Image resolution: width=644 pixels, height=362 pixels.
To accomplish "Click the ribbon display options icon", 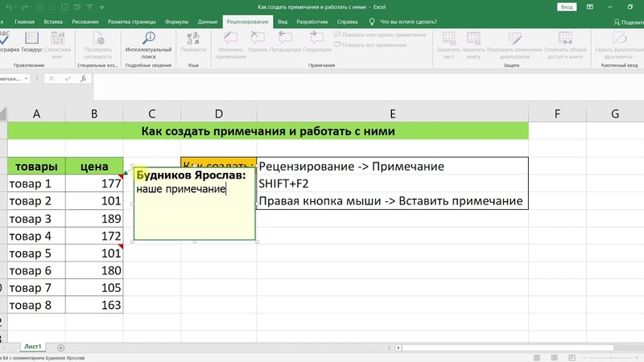I will (590, 7).
